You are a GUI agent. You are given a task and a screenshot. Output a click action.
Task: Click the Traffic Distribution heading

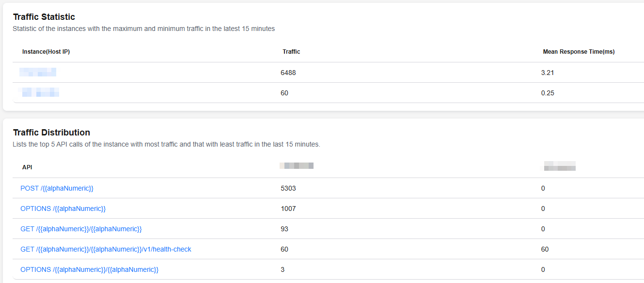click(x=51, y=133)
